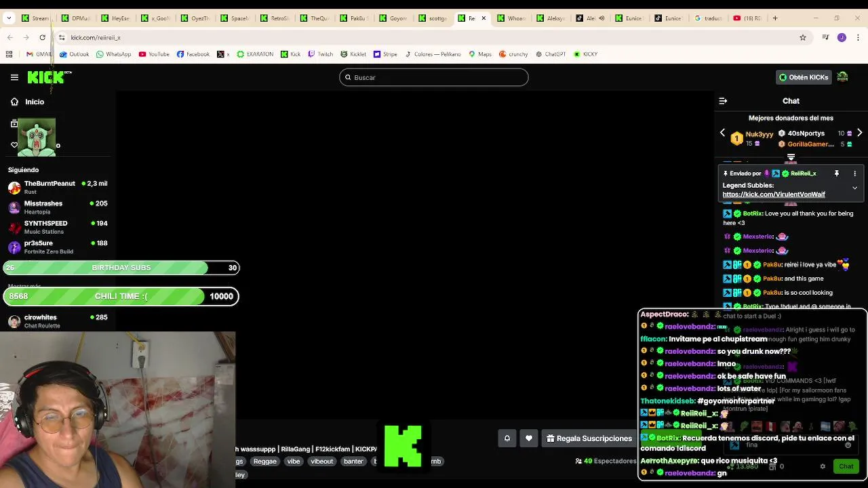Open SYNTHSPEED channel in sidebar
This screenshot has height=488, width=868.
point(58,227)
